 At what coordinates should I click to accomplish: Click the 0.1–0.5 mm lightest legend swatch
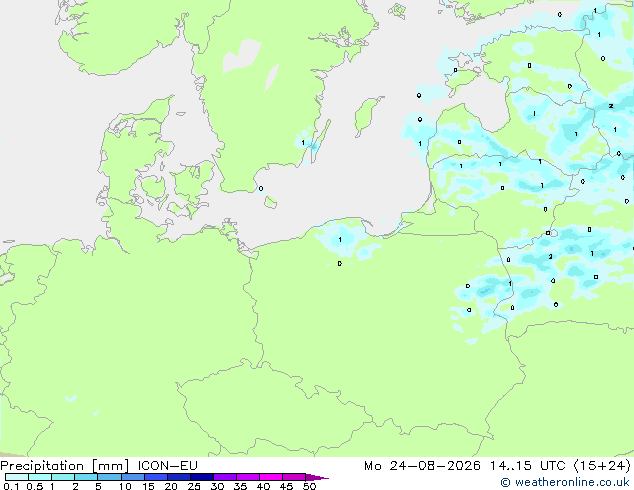(17, 477)
